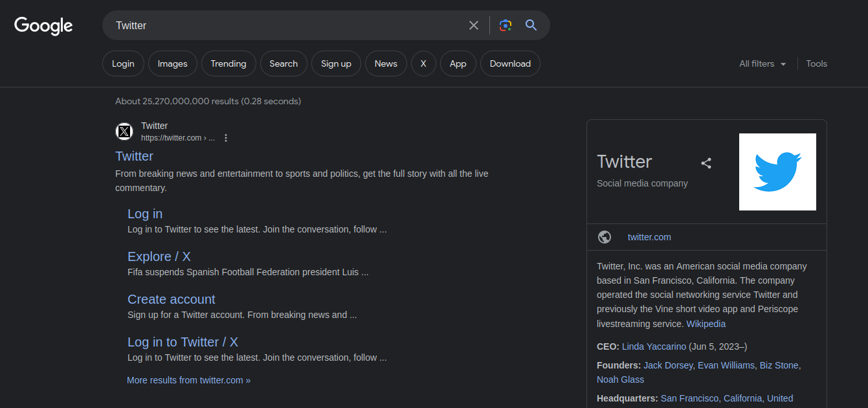Select the App filter chip
Screen dimensions: 868x408
458,63
